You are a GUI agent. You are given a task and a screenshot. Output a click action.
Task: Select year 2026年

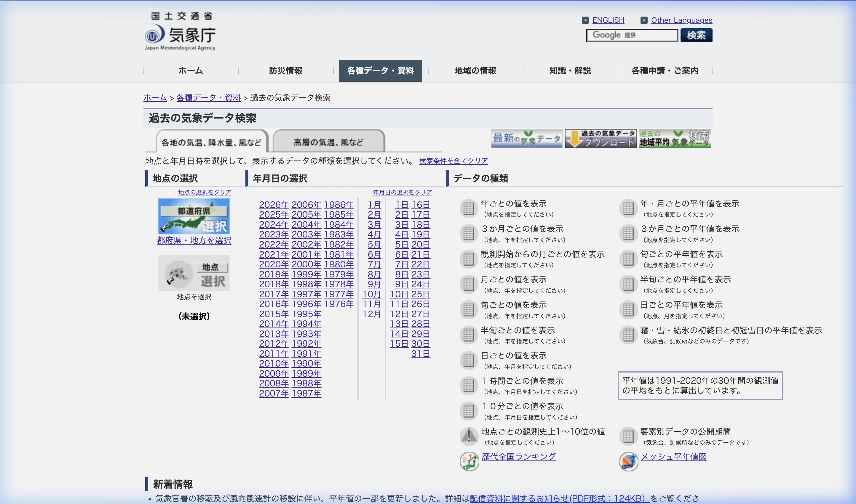273,204
